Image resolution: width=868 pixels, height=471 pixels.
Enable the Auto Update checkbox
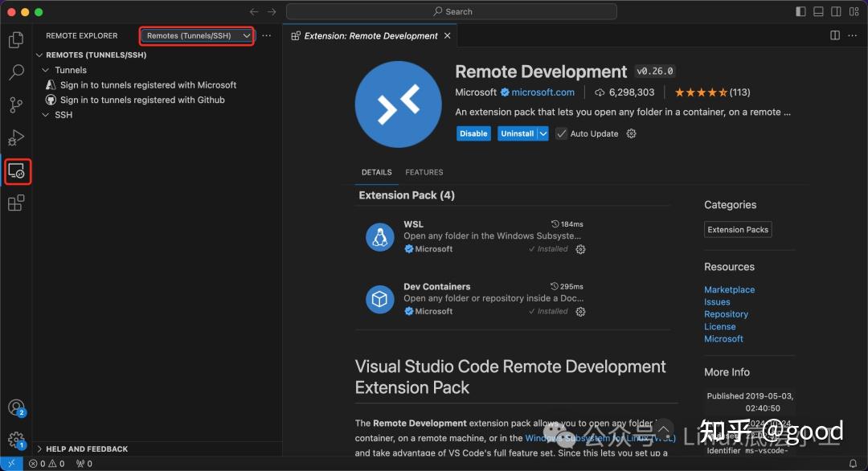click(560, 133)
